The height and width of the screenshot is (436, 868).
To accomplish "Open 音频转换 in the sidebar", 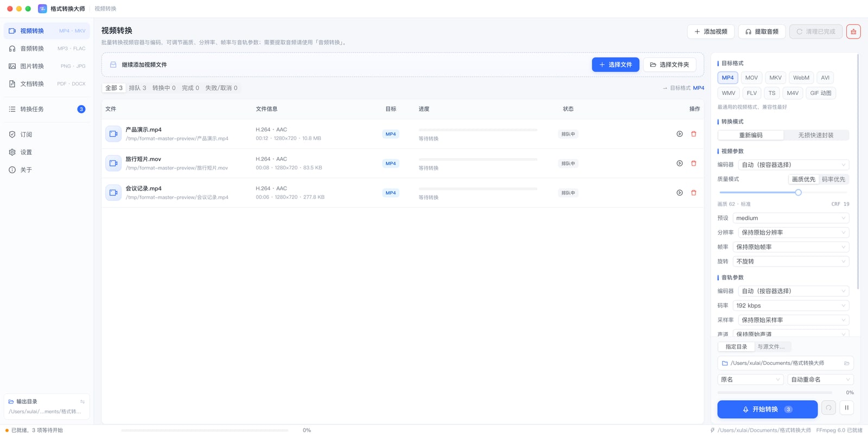I will click(47, 49).
